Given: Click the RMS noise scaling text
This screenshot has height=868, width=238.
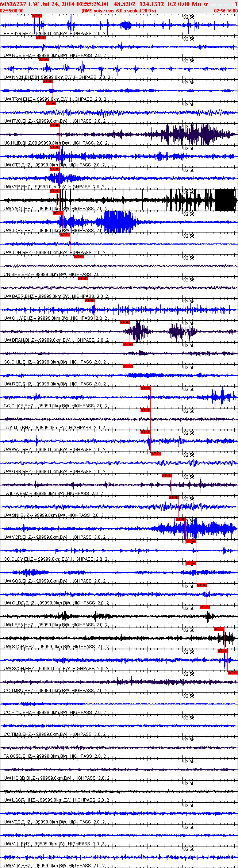Looking at the screenshot, I should point(119,11).
